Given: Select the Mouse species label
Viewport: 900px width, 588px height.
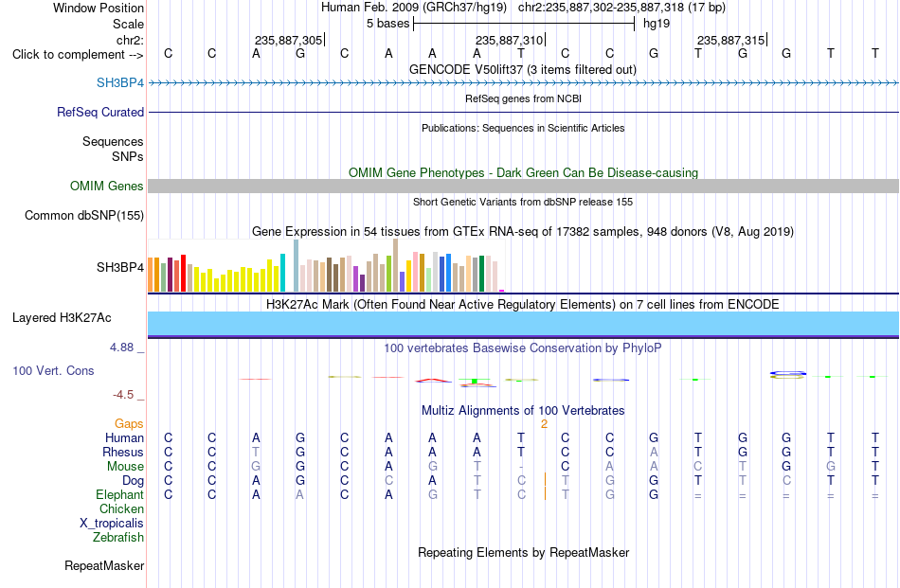Looking at the screenshot, I should pyautogui.click(x=125, y=467).
